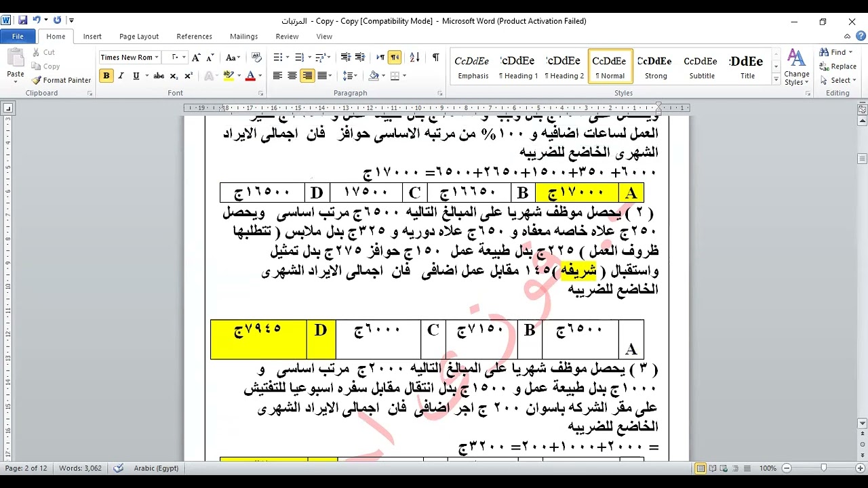
Task: Click the Save icon in Quick Access Toolbar
Action: 22,20
